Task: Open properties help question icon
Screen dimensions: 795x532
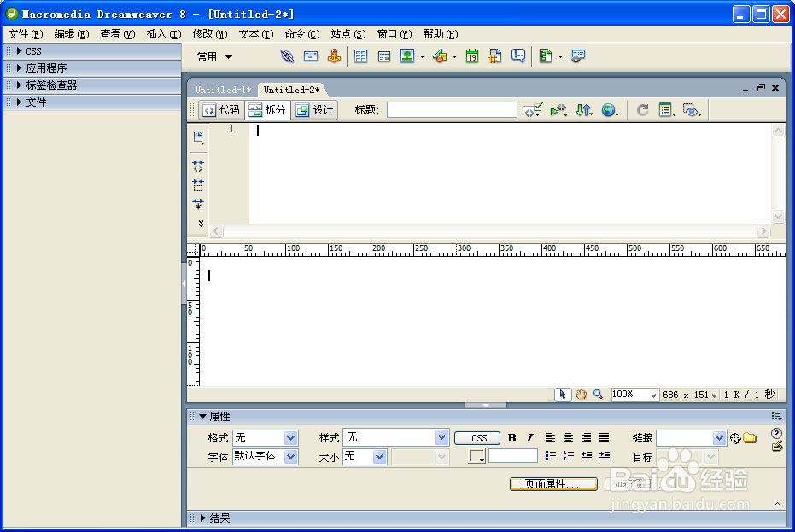Action: click(776, 433)
